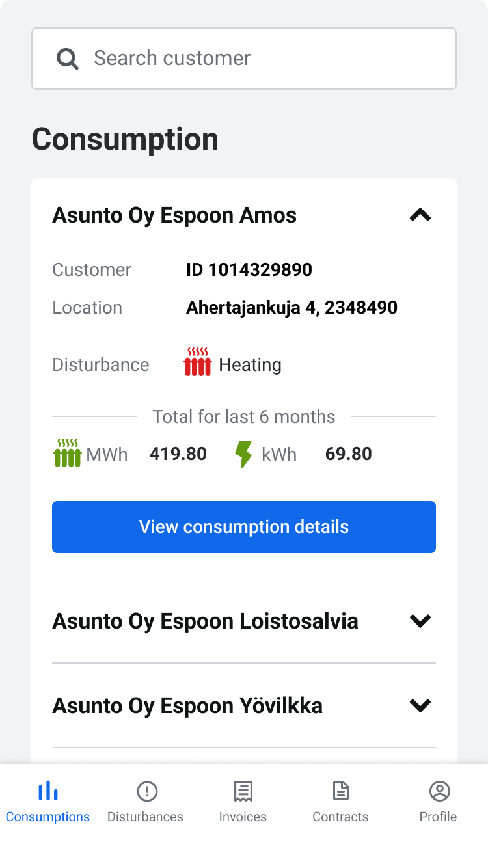Collapse the Asunto Oy Espoon Amos card

point(420,215)
